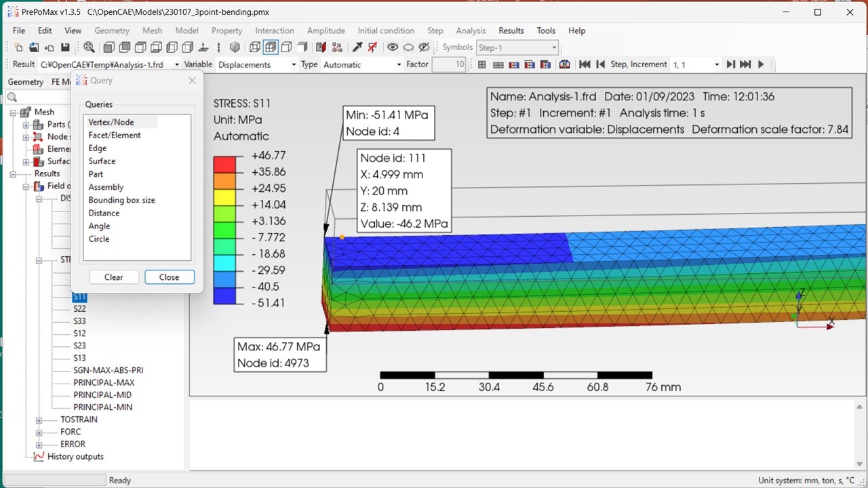Jump to last step increment
The image size is (868, 488).
(x=745, y=64)
